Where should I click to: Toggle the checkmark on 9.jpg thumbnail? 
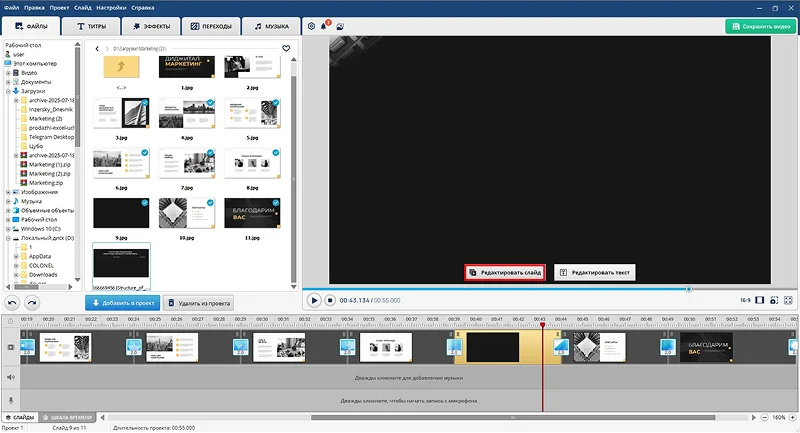pos(145,202)
